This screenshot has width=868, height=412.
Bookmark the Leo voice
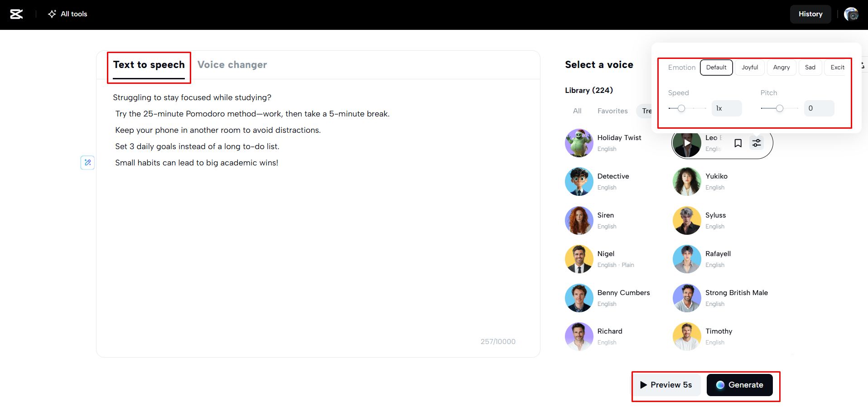click(738, 143)
